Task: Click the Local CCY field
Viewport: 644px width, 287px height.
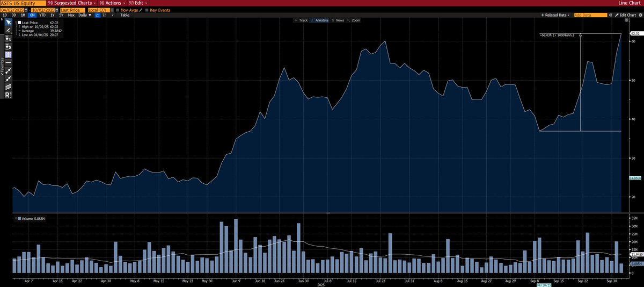Action: (x=99, y=10)
